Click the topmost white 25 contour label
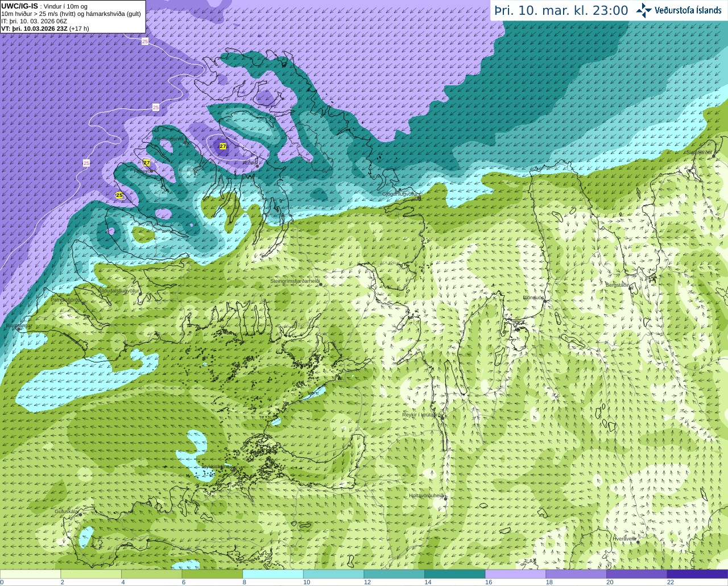 coord(145,42)
